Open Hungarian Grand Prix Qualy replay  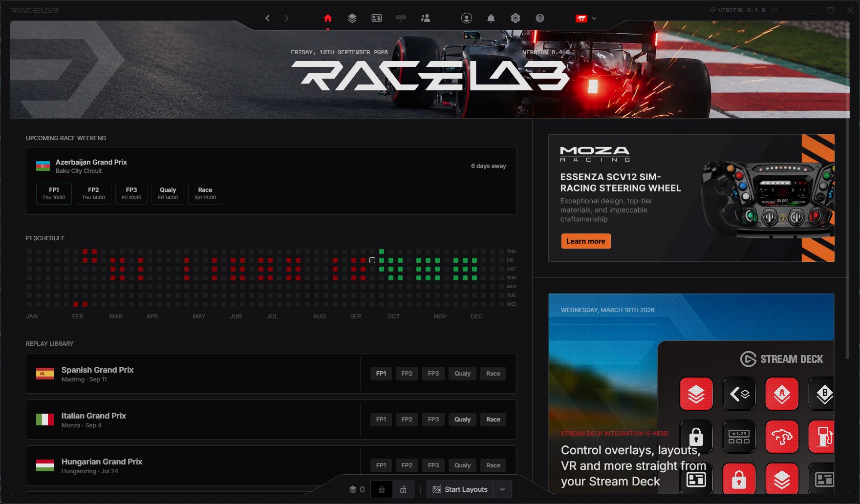[462, 465]
